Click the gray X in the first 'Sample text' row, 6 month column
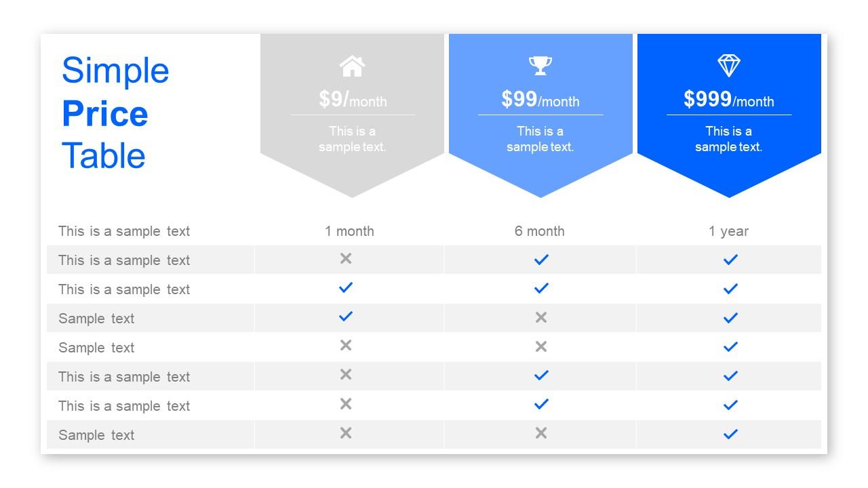 [540, 317]
